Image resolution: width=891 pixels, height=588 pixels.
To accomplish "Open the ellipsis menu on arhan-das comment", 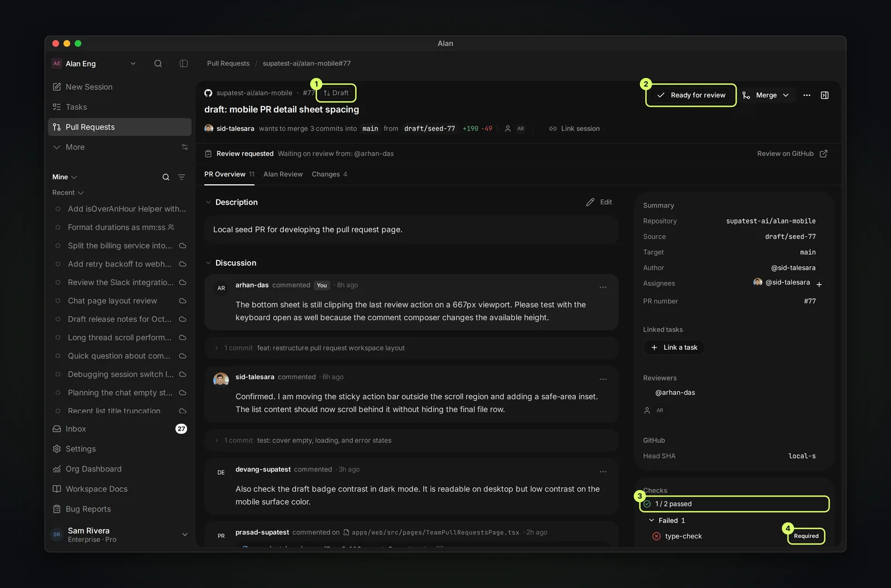I will click(x=603, y=287).
